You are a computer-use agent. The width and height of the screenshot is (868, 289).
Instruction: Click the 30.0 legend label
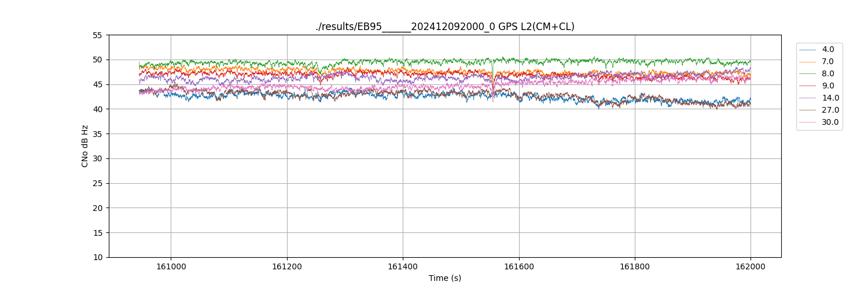click(830, 123)
